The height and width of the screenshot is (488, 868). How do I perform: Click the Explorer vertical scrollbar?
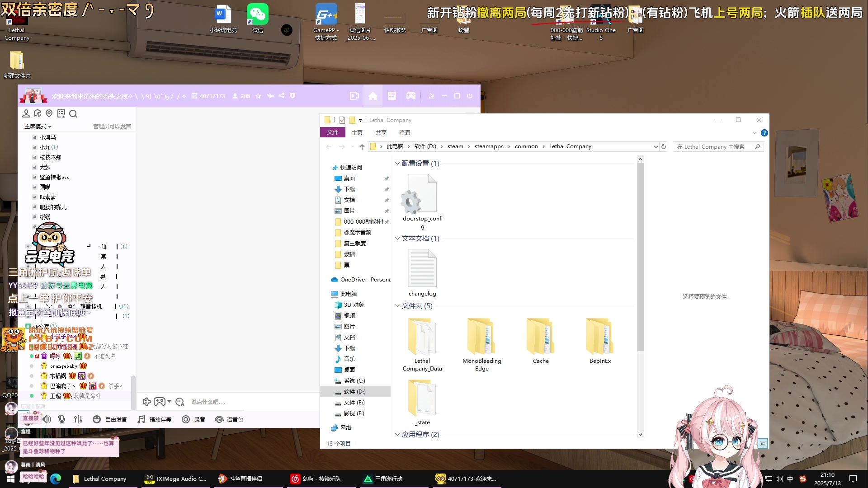click(640, 256)
